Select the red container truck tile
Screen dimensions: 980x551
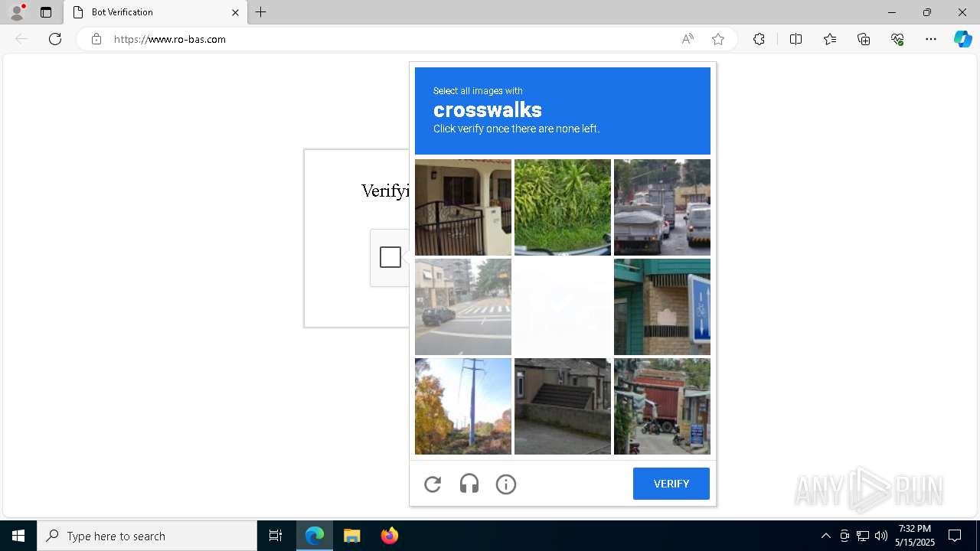pyautogui.click(x=662, y=406)
